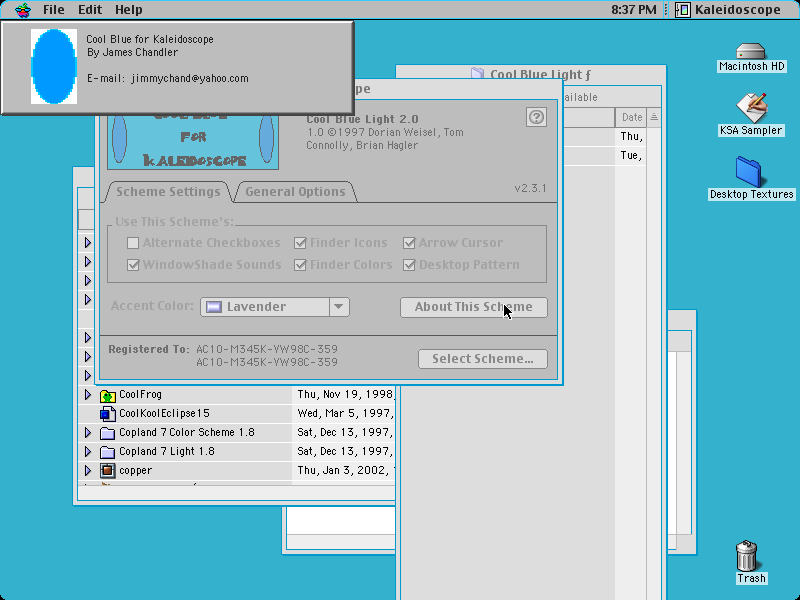Select the Desktop Textures folder icon

749,172
